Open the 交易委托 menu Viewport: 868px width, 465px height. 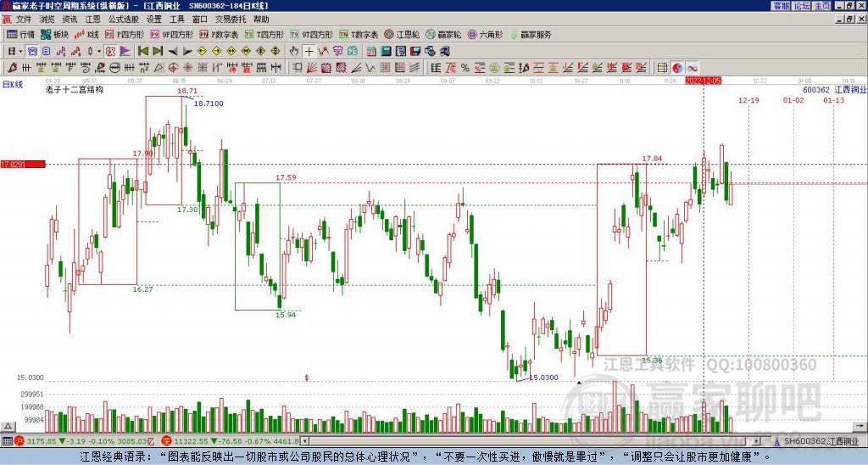230,19
